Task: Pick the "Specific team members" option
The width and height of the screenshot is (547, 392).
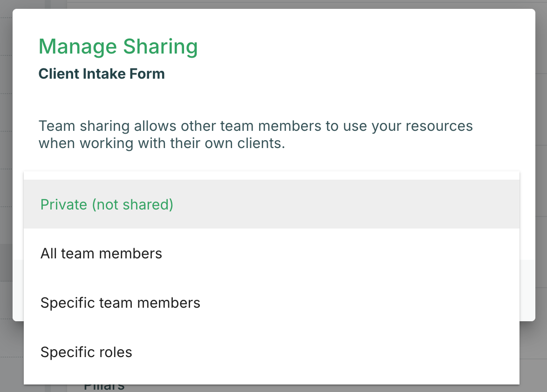Action: [120, 303]
